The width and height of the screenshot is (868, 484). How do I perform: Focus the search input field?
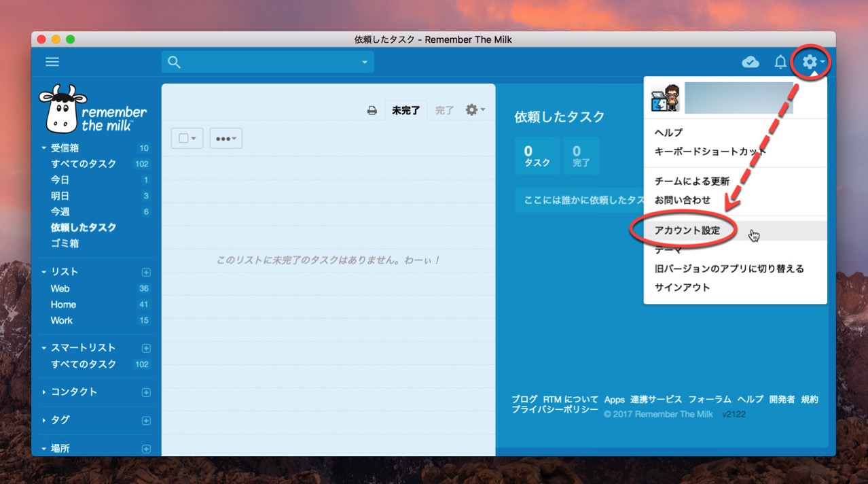268,63
